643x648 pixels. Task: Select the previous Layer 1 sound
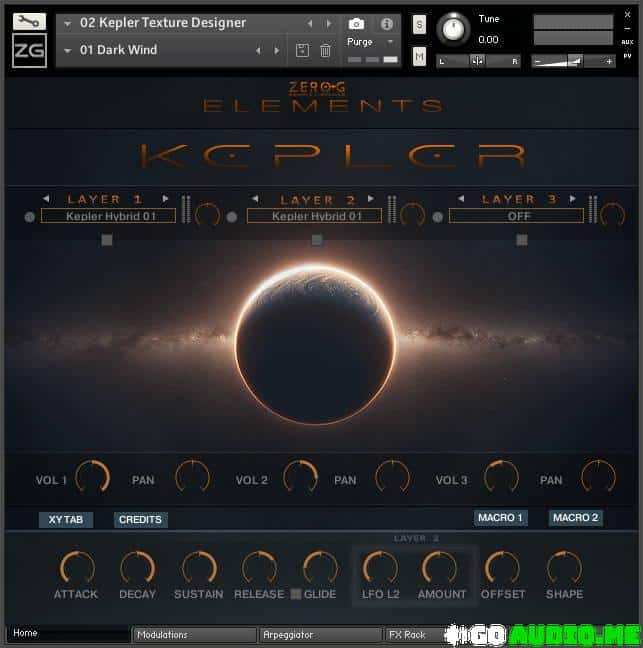46,199
